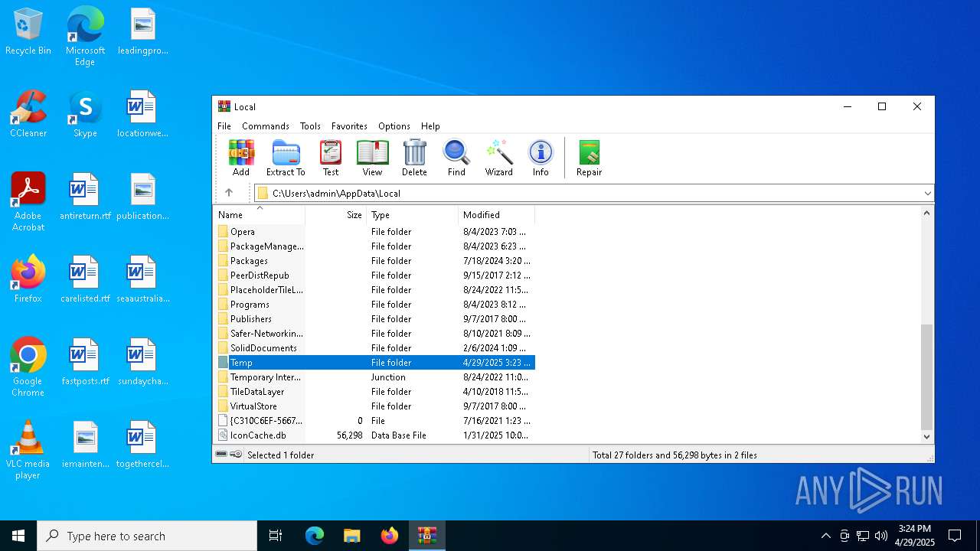Screen dimensions: 980x551
Task: Select the Opera folder row
Action: point(374,232)
